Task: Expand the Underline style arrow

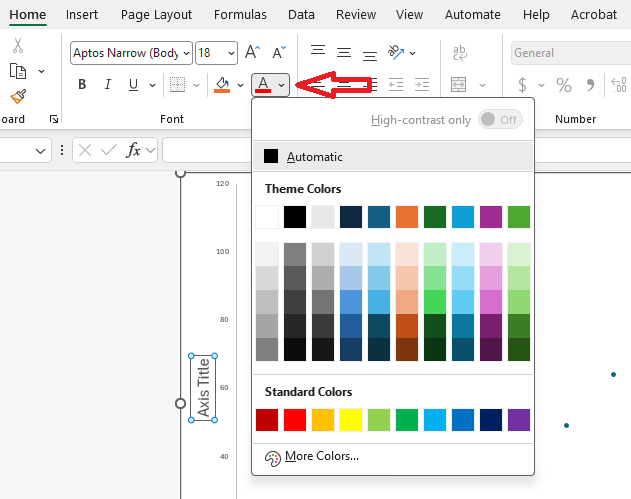Action: (153, 85)
